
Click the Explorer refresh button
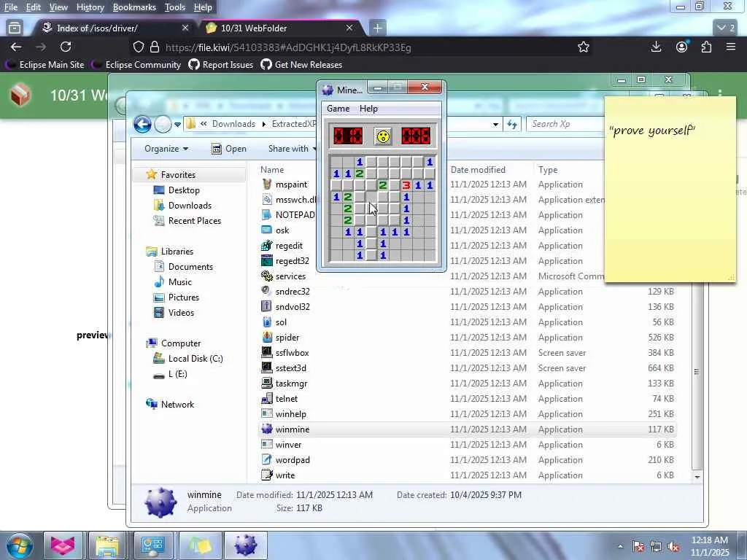pyautogui.click(x=512, y=124)
